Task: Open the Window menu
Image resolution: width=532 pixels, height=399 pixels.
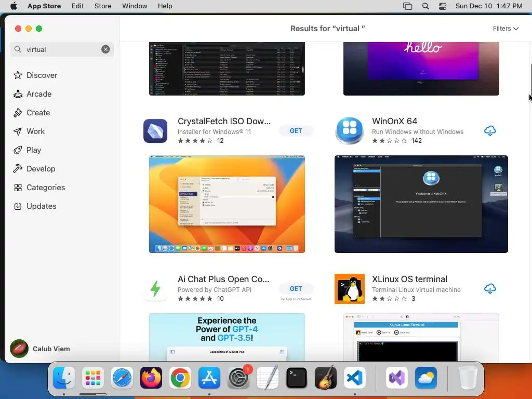Action: 135,6
